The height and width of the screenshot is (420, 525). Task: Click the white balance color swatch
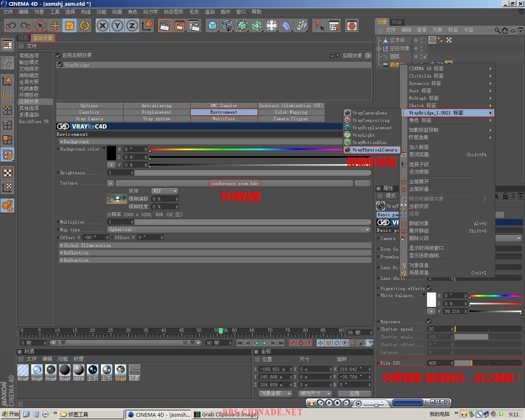pyautogui.click(x=431, y=299)
